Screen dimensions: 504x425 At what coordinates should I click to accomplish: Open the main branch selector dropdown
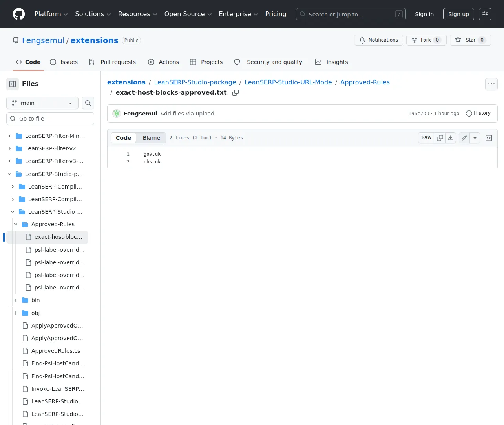(x=42, y=103)
